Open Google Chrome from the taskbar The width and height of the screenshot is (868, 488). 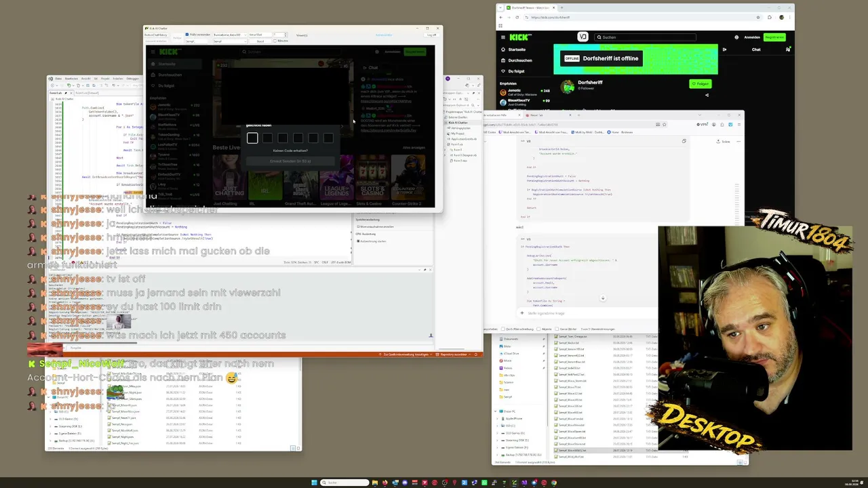(554, 483)
